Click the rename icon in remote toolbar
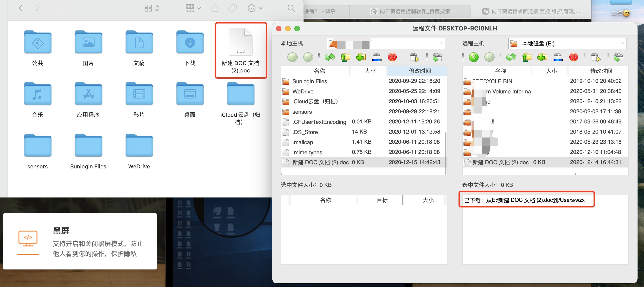 [558, 57]
